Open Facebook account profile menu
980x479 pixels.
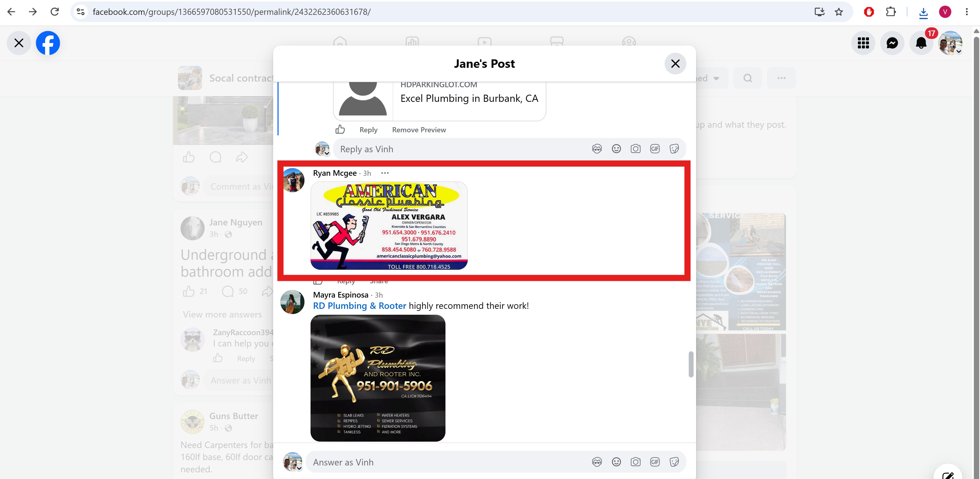(950, 43)
